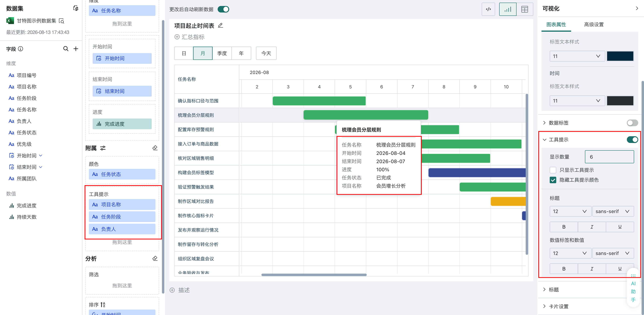644x315 pixels.
Task: Click the sort order icon beside 排序
Action: (103, 305)
